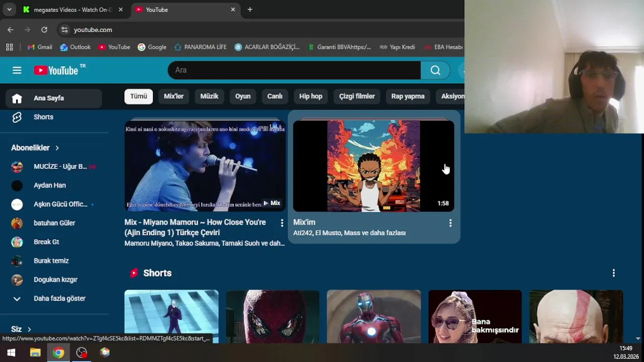Screen dimensions: 644x362
Task: Click the Chrome taskbar icon
Action: [59, 352]
